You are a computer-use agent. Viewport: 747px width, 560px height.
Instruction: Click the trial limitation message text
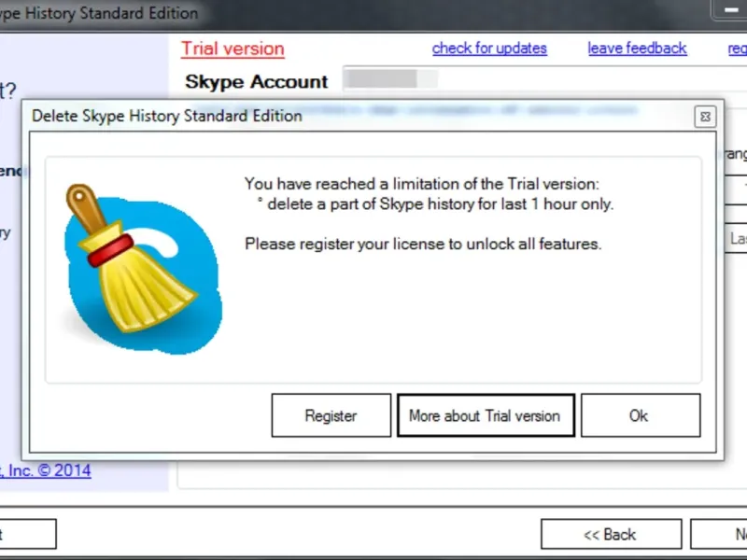click(x=422, y=184)
